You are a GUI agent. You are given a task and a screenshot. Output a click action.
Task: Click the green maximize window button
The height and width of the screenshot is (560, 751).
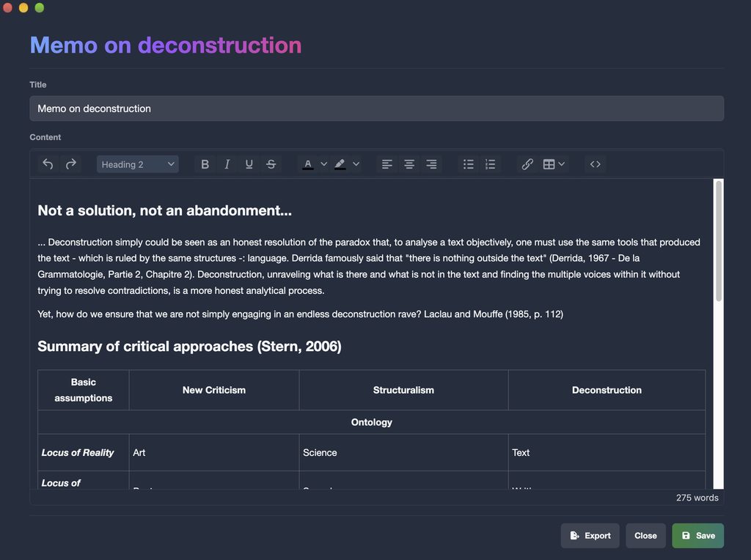point(40,7)
